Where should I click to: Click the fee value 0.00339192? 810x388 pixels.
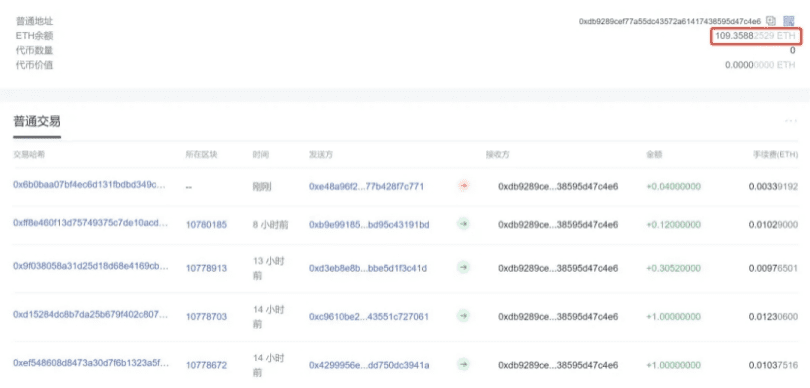[773, 187]
